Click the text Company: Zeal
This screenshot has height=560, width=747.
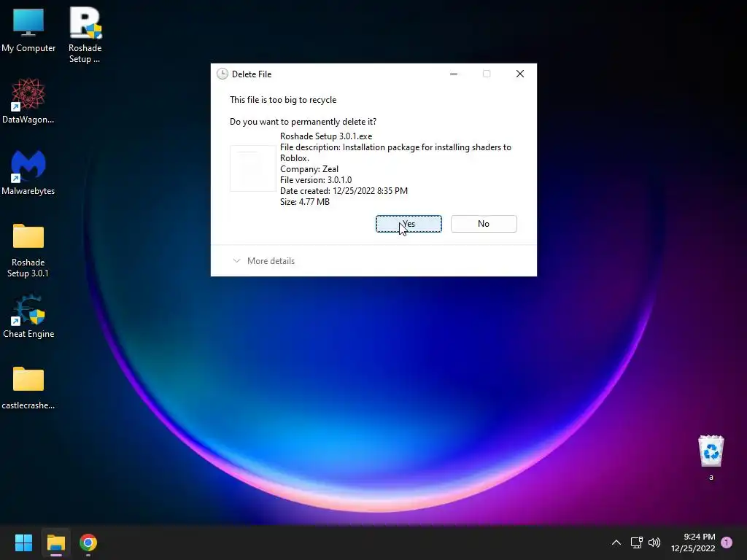click(x=309, y=169)
